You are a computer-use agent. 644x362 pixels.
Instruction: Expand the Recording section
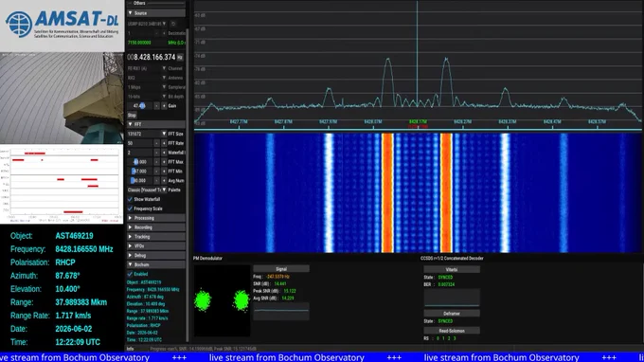pyautogui.click(x=156, y=227)
